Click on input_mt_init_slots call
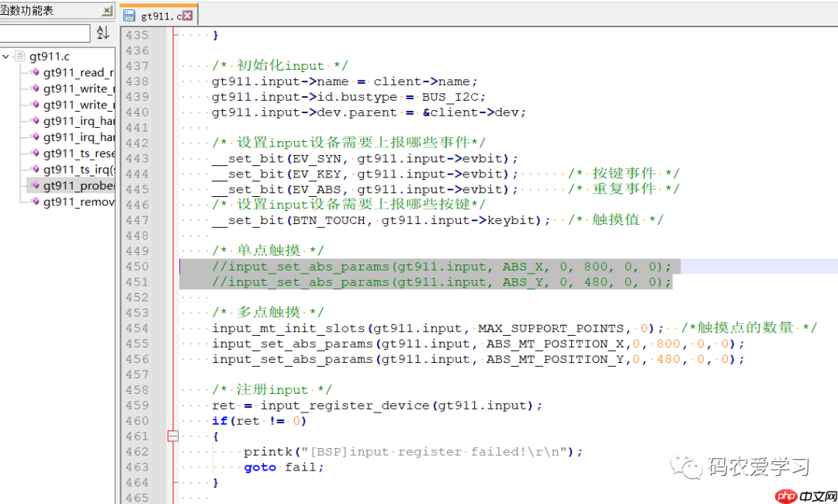The width and height of the screenshot is (838, 504). (288, 328)
